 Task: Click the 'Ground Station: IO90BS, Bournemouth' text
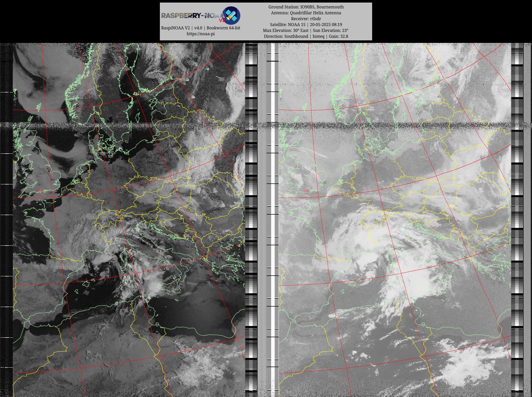[306, 7]
